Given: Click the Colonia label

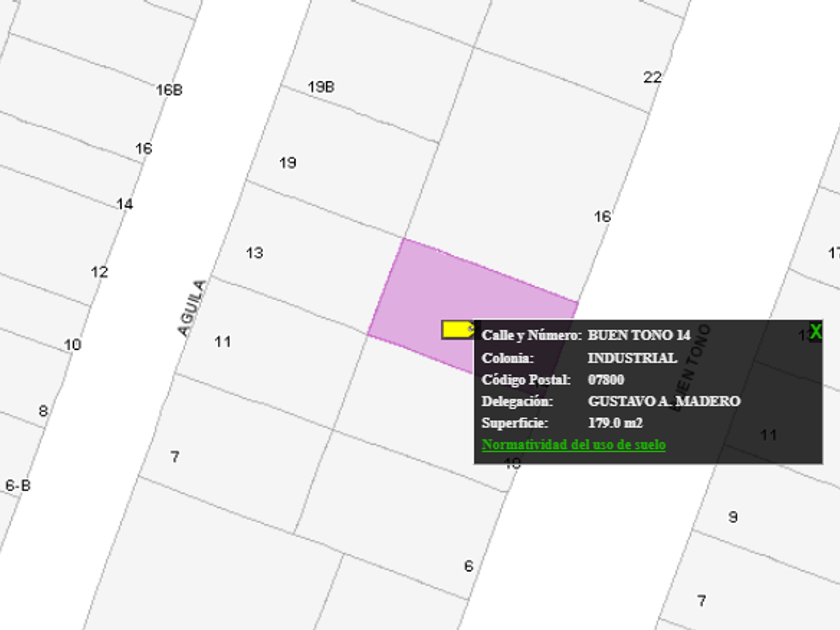Looking at the screenshot, I should tap(508, 358).
